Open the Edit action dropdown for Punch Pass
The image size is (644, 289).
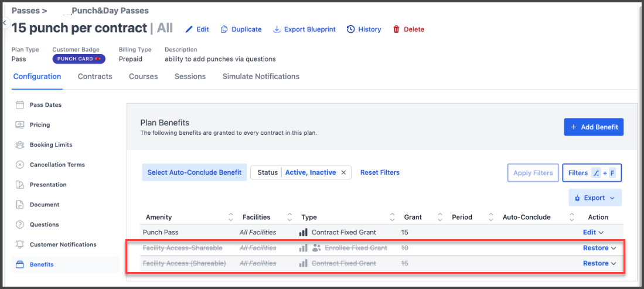pos(593,232)
